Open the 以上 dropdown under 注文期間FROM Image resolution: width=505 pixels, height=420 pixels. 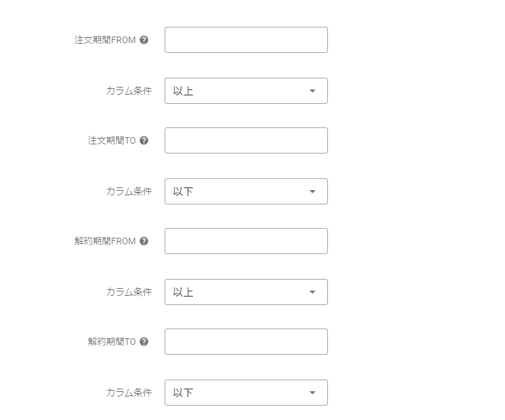point(246,91)
